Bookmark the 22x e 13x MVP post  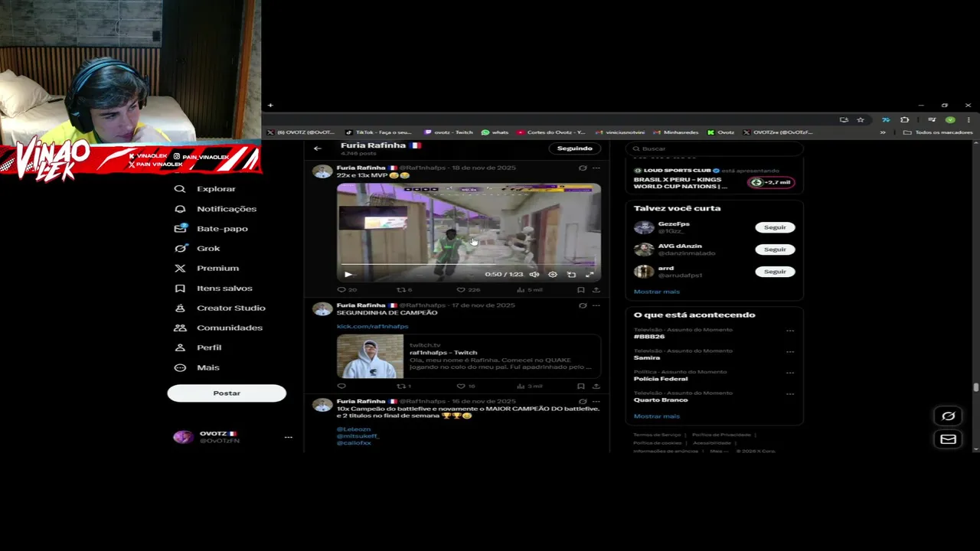click(581, 290)
